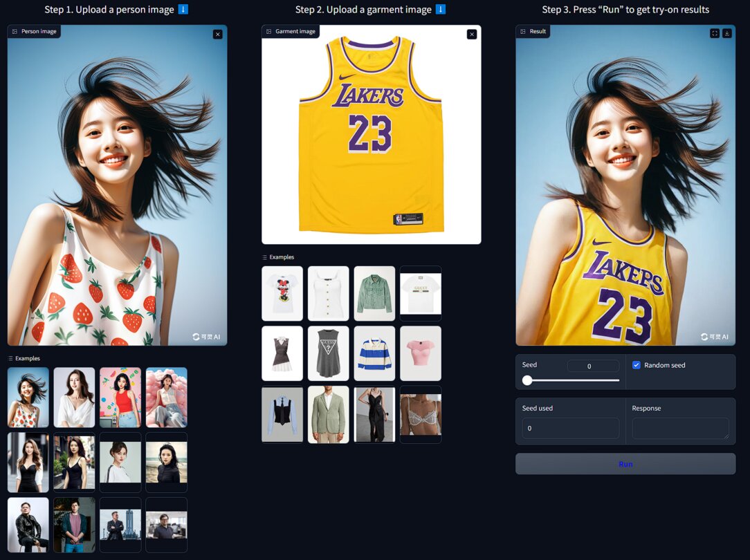Choose the green denim jacket example garment
This screenshot has width=750, height=560.
click(x=374, y=293)
